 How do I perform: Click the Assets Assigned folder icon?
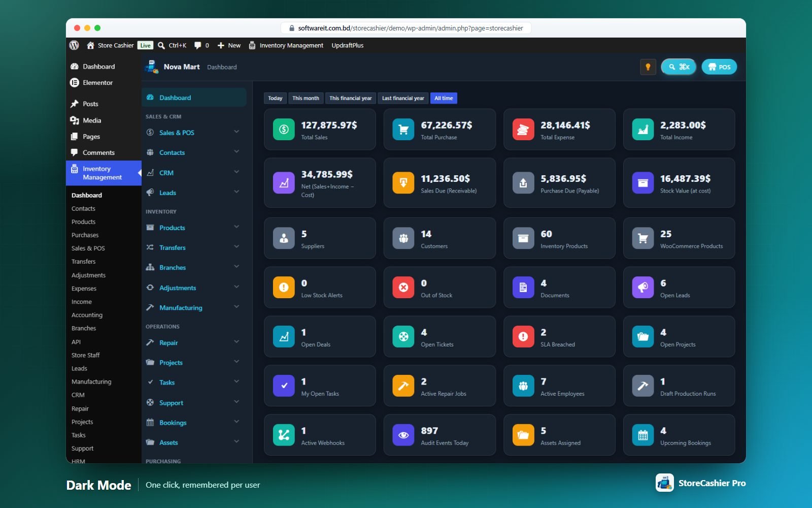pyautogui.click(x=523, y=435)
